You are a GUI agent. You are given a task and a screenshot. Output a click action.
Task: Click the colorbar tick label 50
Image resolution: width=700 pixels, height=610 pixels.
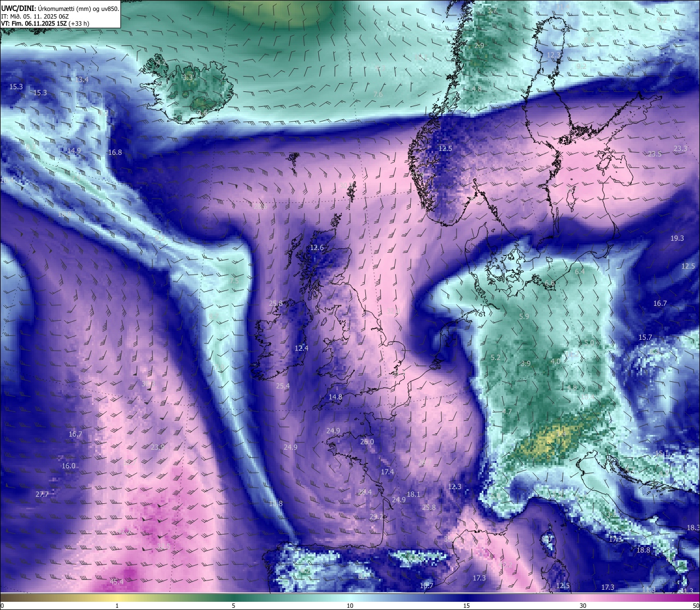pyautogui.click(x=696, y=605)
